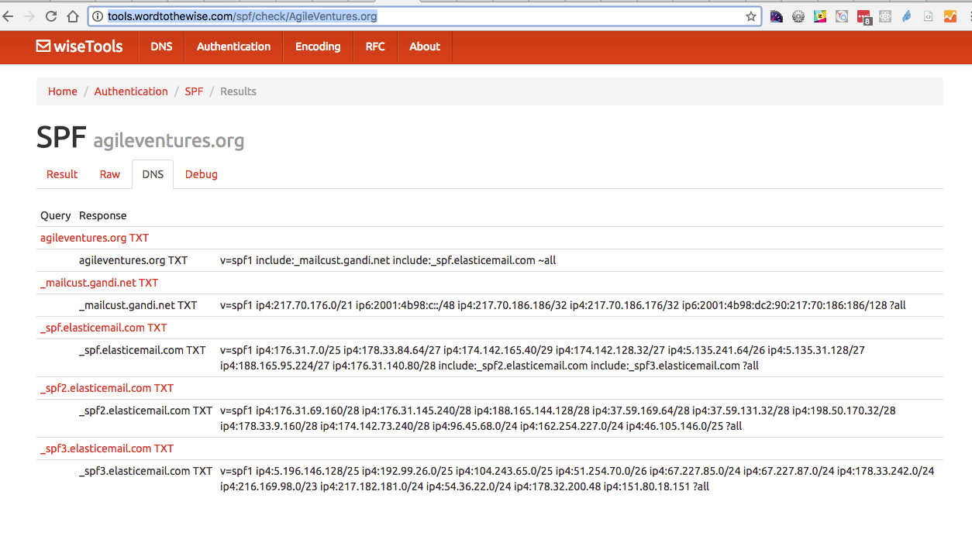972x560 pixels.
Task: Switch to the Result tab
Action: [x=62, y=174]
